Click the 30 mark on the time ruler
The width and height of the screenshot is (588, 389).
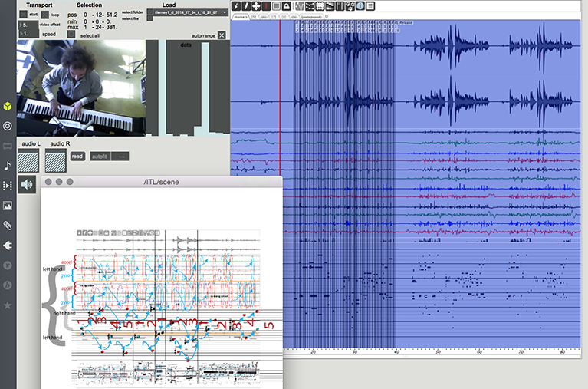coord(354,352)
